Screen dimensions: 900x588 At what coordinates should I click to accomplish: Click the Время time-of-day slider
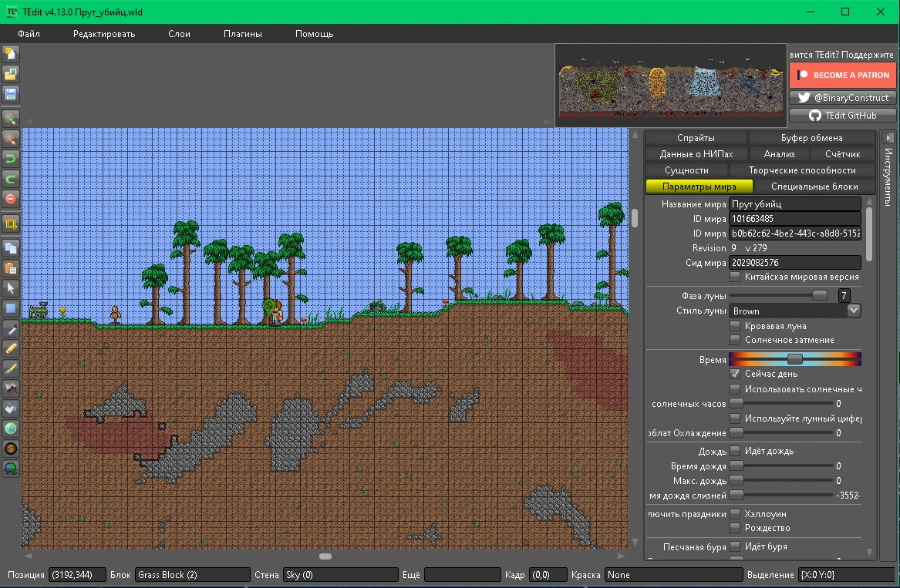794,359
